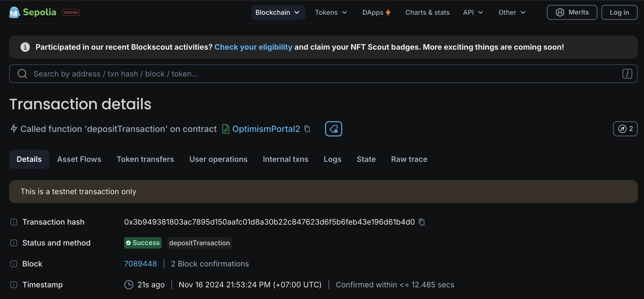The image size is (644, 299).
Task: Open the DApps menu item
Action: tap(377, 12)
